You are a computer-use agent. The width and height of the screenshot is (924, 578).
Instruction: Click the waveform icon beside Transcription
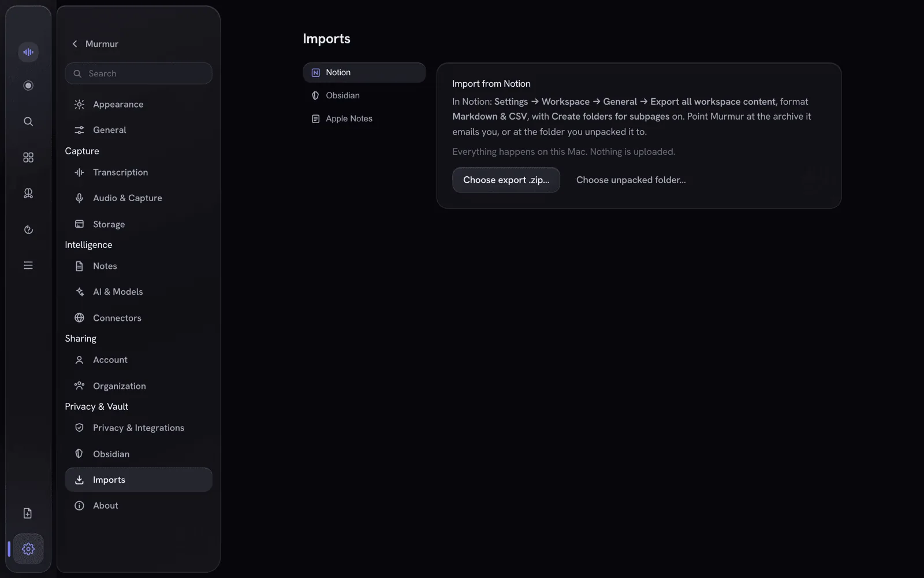coord(80,172)
